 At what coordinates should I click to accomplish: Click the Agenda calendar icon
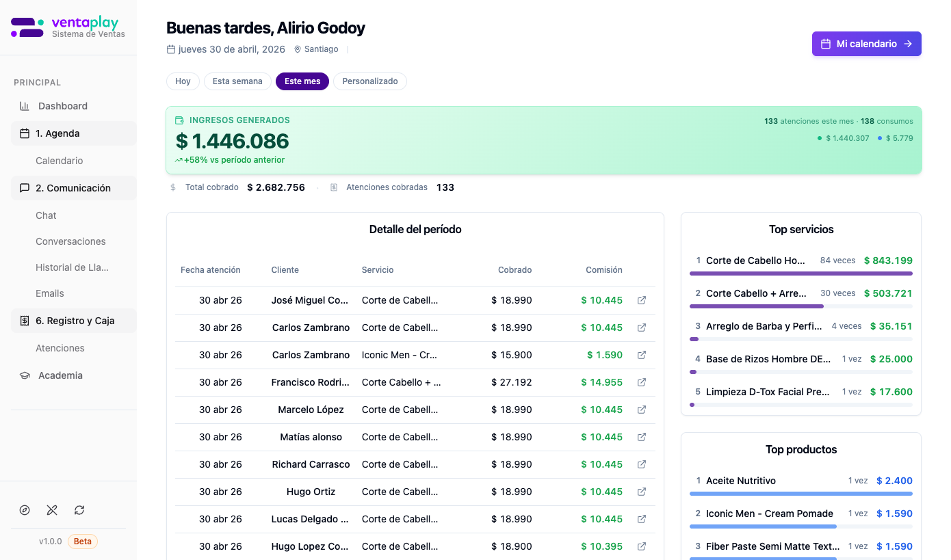(x=25, y=133)
